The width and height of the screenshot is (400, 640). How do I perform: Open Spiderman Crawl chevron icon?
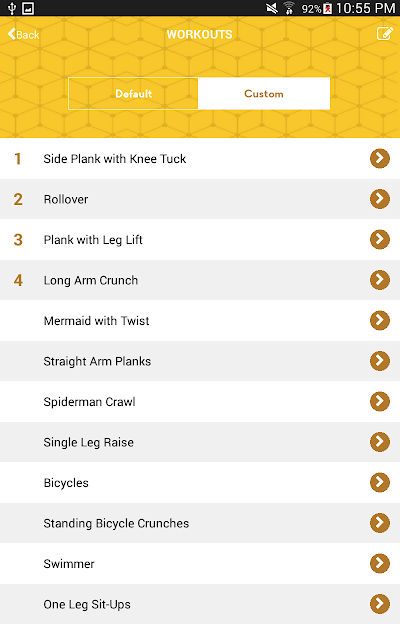(x=380, y=401)
